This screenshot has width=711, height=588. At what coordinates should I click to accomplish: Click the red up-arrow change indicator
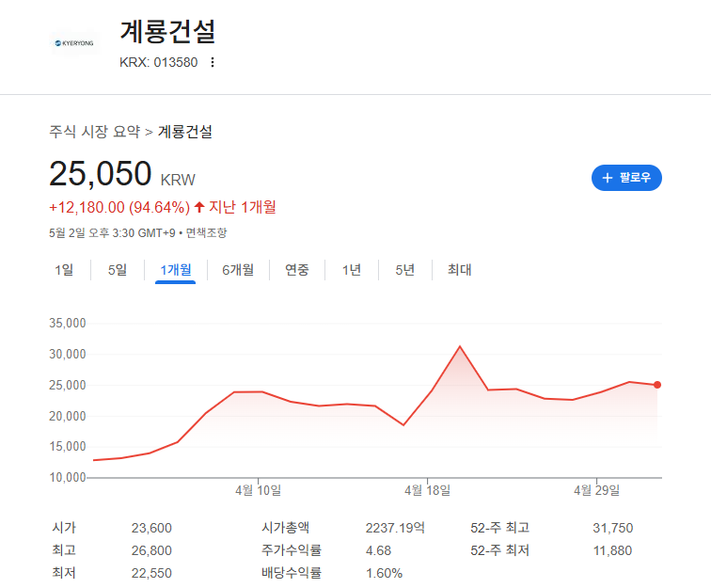coord(199,207)
